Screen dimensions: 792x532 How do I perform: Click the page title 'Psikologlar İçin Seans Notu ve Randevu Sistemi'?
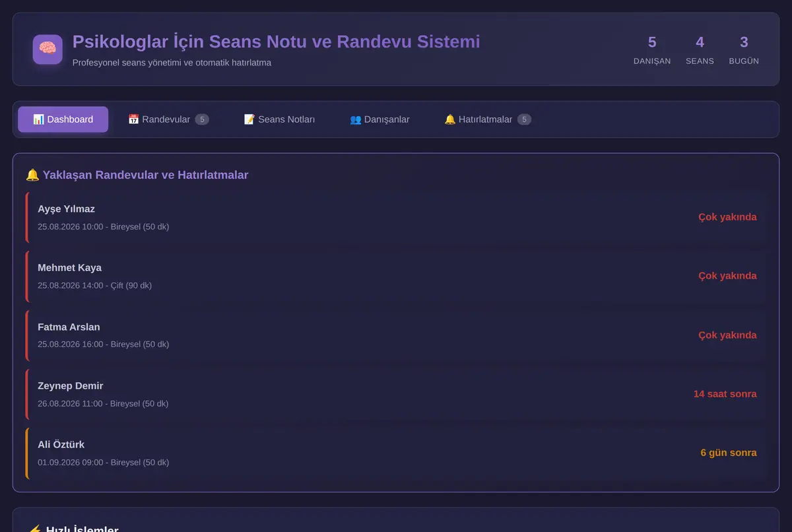pyautogui.click(x=277, y=42)
